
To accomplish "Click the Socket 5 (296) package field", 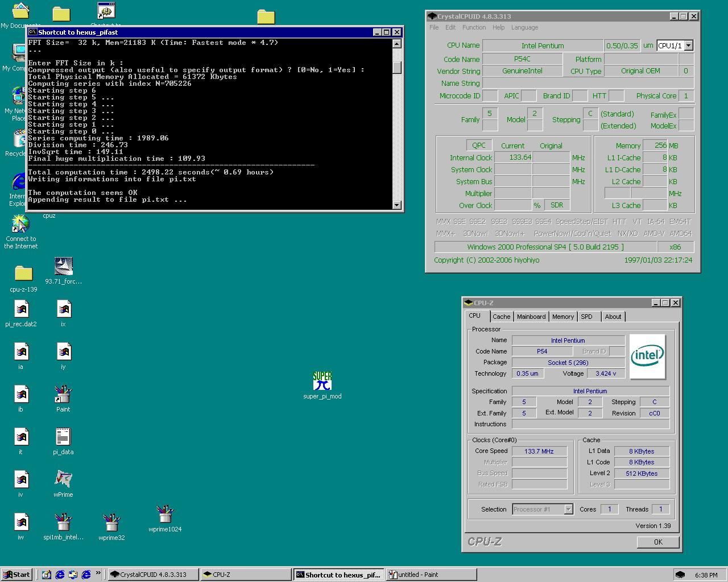I will pos(568,363).
